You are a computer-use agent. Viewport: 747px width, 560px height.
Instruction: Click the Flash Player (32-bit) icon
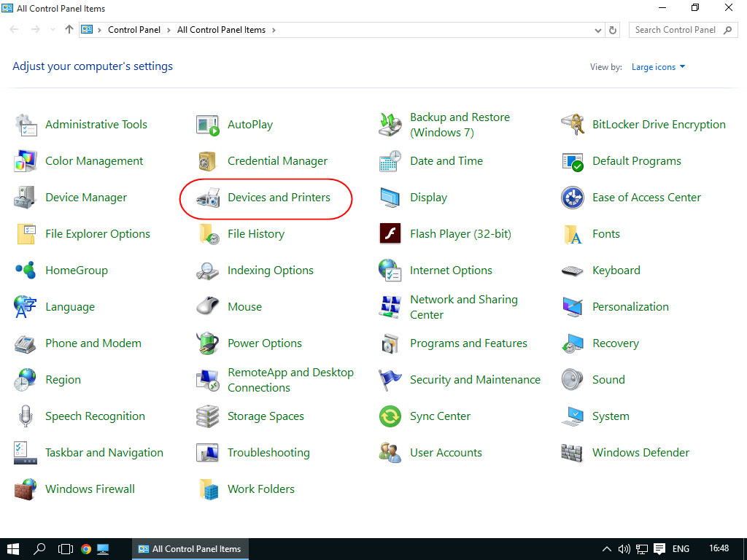point(390,234)
